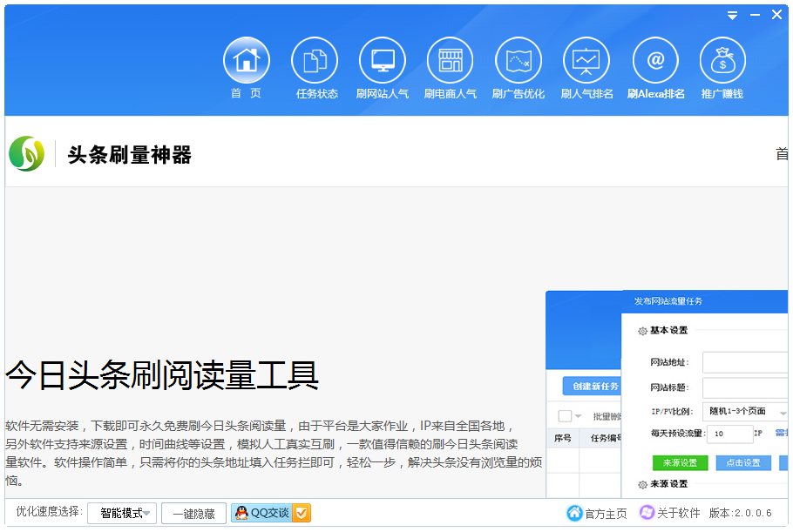Select the 刷电商人气 shop icon
The height and width of the screenshot is (532, 793).
451,60
